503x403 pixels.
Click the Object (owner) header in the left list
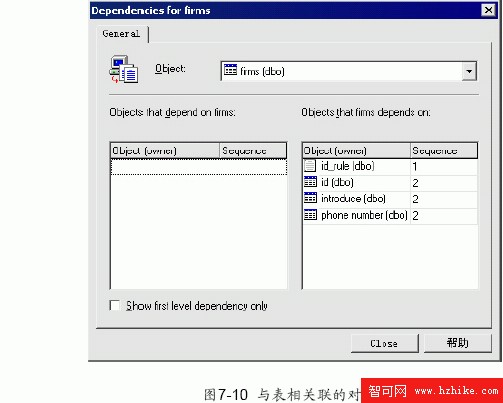click(x=165, y=151)
